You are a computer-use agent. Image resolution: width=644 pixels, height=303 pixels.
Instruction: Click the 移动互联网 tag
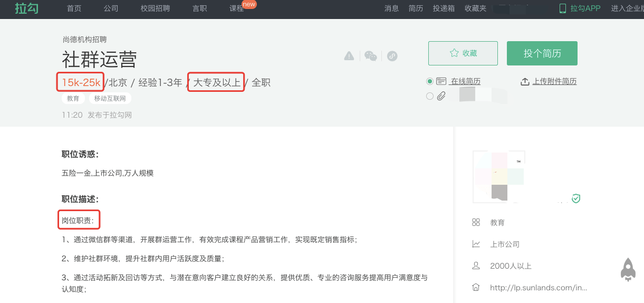[110, 98]
